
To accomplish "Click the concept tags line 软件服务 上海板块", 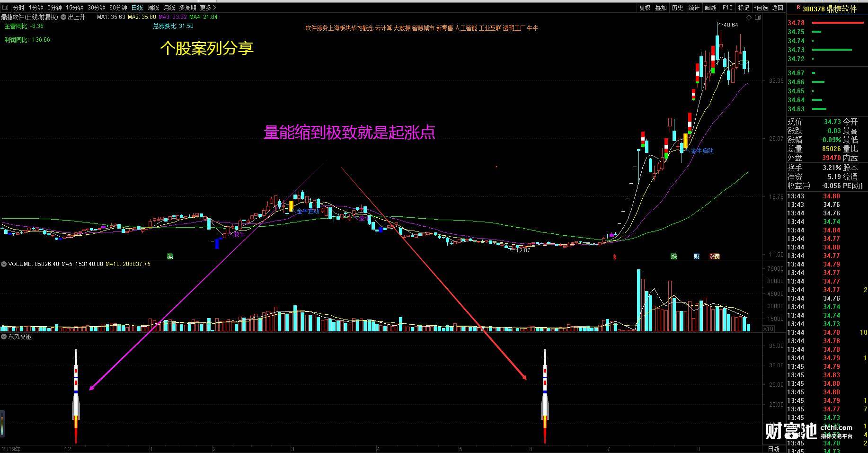I will pyautogui.click(x=422, y=28).
